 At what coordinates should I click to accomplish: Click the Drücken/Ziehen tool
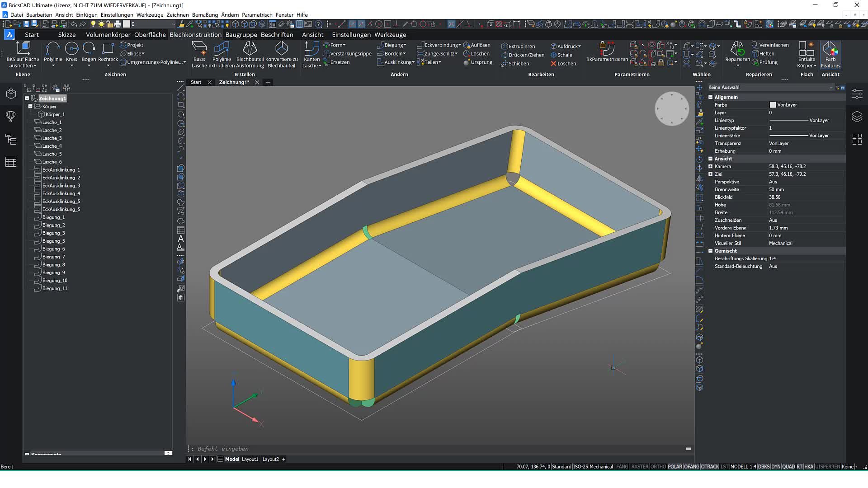pyautogui.click(x=523, y=55)
